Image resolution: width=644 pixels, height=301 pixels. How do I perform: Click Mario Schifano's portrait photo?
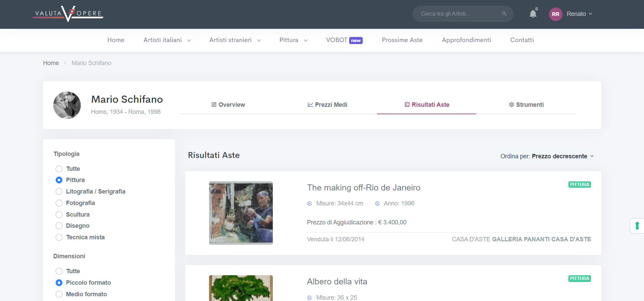pos(67,105)
